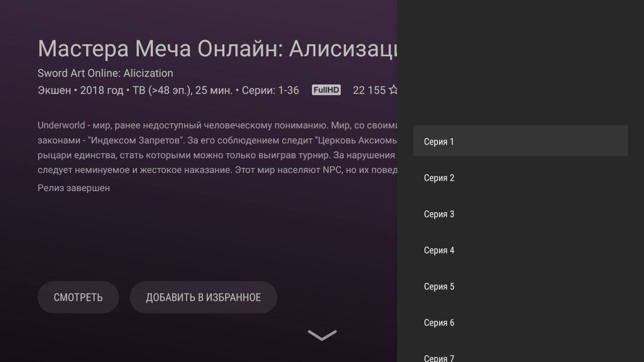Screen dimensions: 644x362
Task: Click the Серии: 1-36 info text
Action: (270, 90)
